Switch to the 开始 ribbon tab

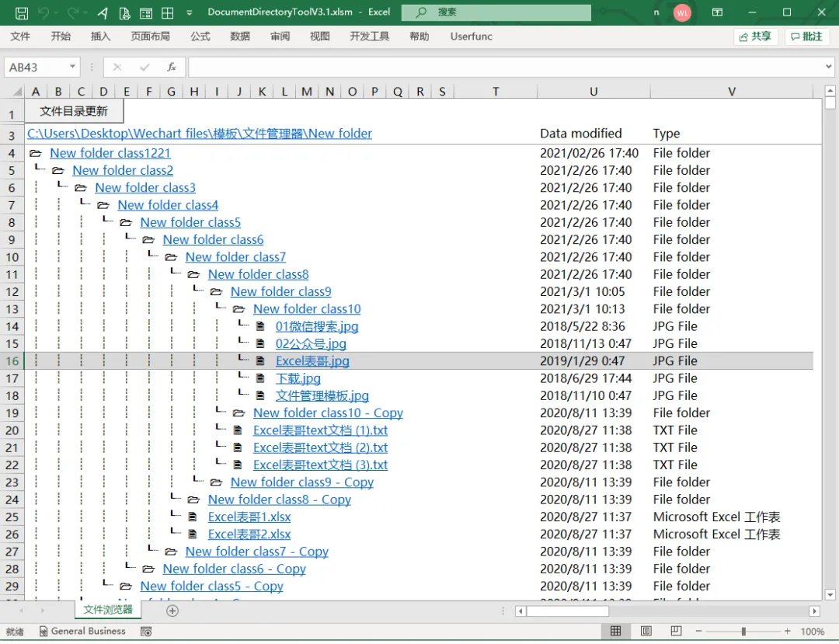[61, 37]
